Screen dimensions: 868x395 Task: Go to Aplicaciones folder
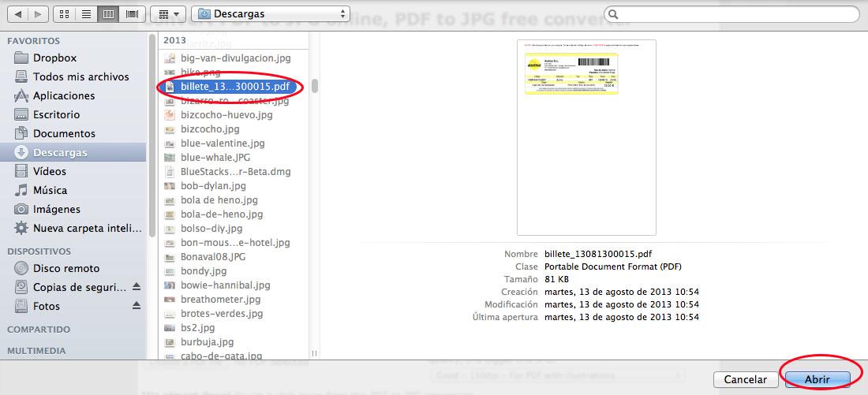[63, 95]
